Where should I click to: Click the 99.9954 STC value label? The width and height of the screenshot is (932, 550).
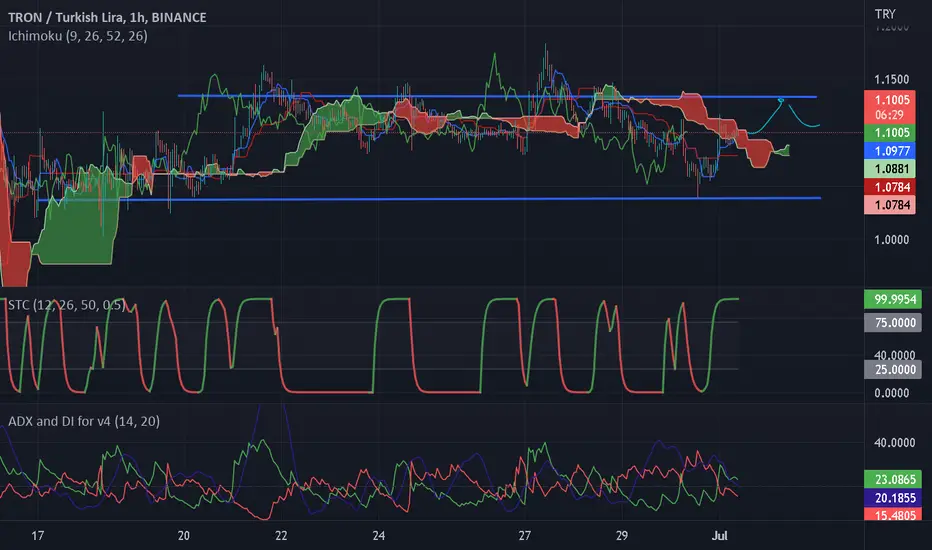point(893,299)
